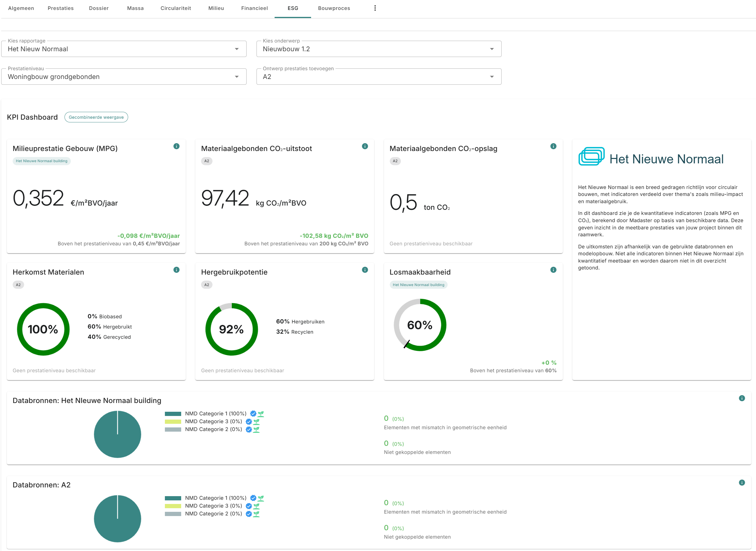
Task: Click the A2 chip on Herkomst Materialen card
Action: (x=18, y=285)
